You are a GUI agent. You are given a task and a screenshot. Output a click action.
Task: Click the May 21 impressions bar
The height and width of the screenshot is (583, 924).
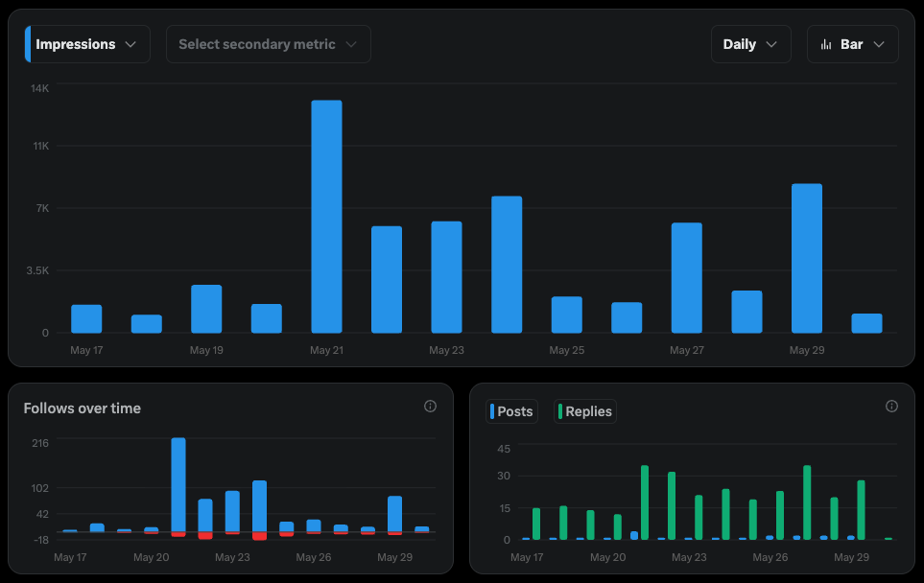pos(326,217)
